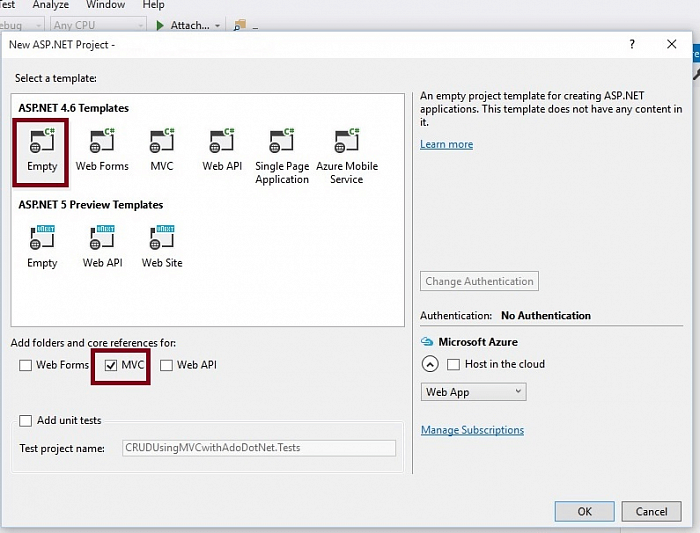Open the Any CPU platform dropdown
Image resolution: width=700 pixels, height=533 pixels.
click(x=98, y=25)
